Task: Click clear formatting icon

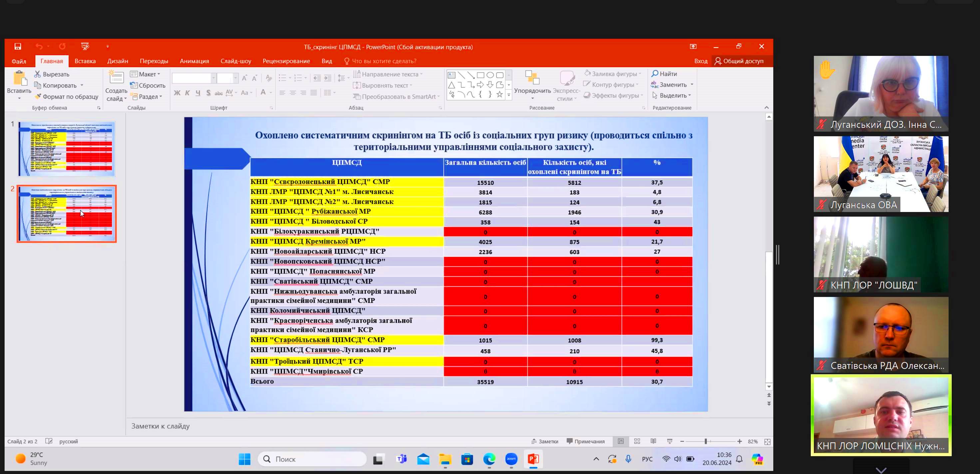Action: click(x=269, y=78)
